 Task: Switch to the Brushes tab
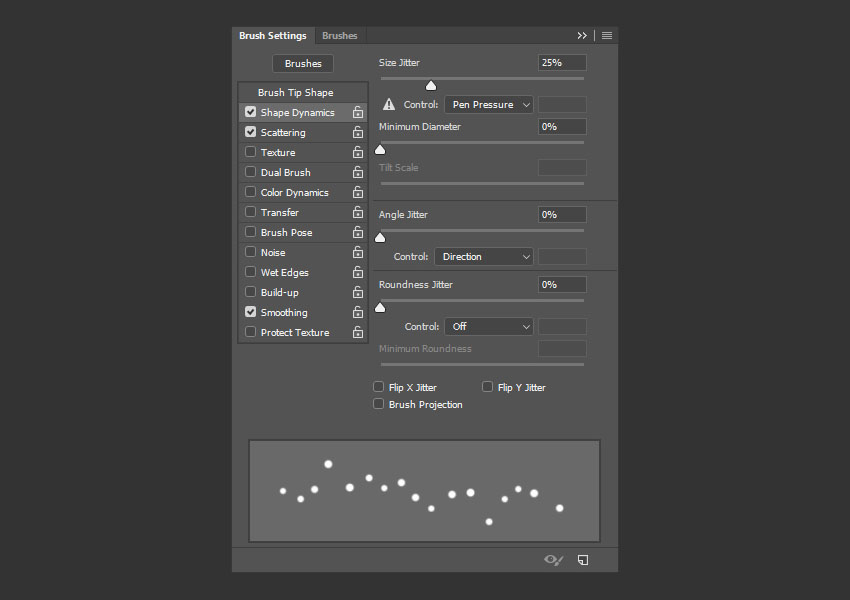(339, 36)
